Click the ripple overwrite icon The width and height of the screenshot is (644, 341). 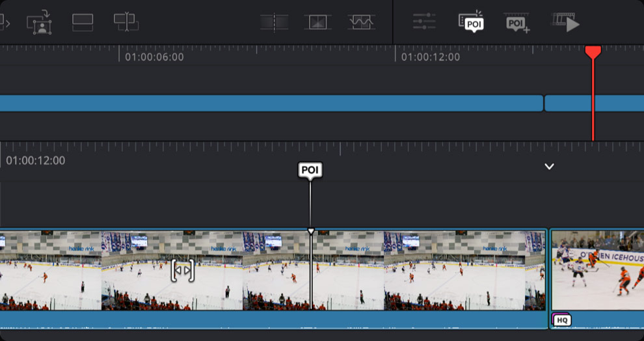point(126,22)
